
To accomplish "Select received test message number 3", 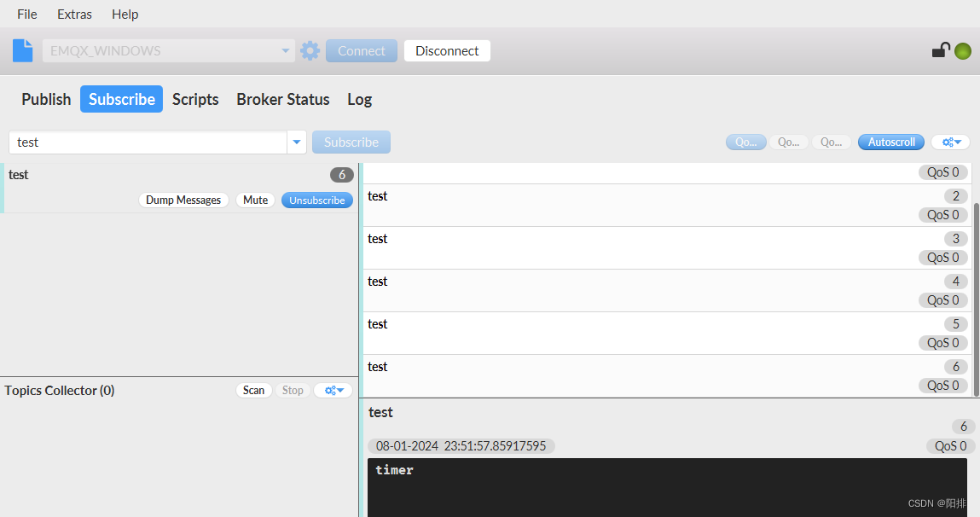I will (x=668, y=247).
